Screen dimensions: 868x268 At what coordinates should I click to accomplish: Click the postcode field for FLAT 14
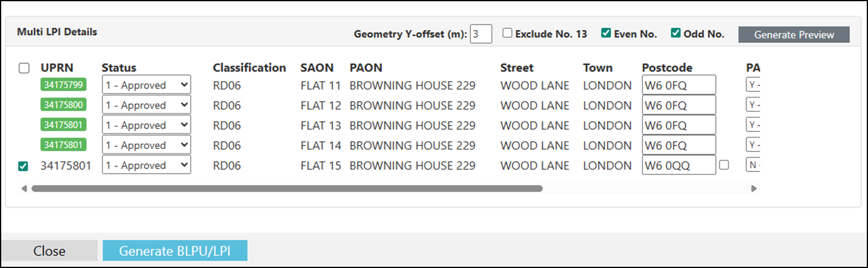679,145
